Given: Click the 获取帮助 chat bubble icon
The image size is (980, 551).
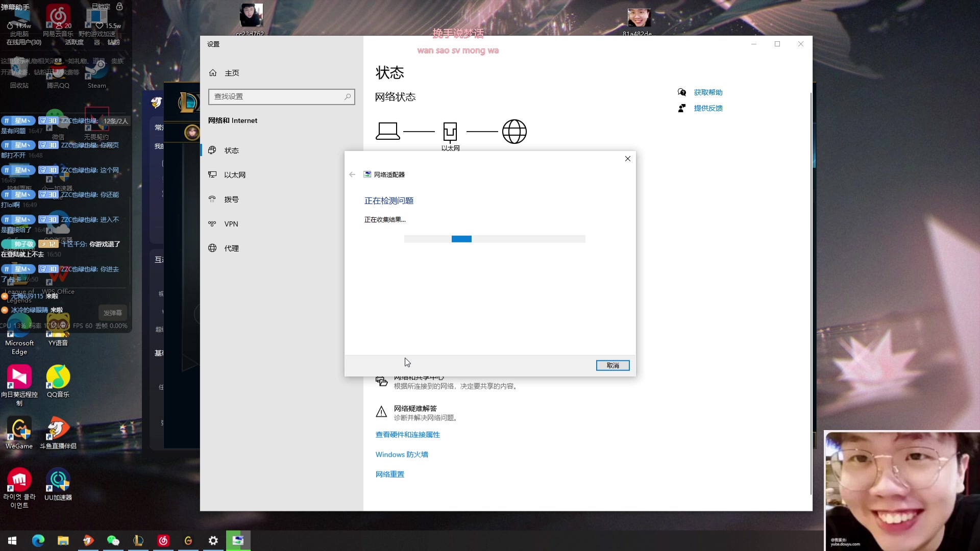Looking at the screenshot, I should point(682,92).
